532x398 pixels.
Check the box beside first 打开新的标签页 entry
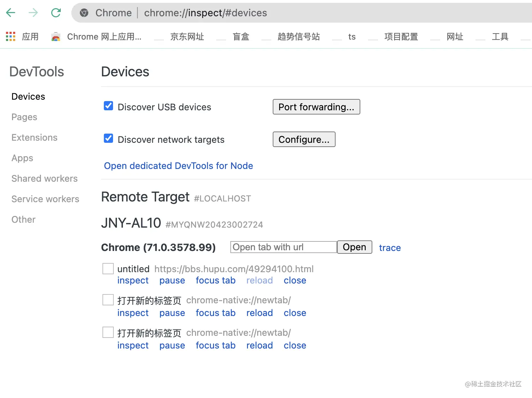pyautogui.click(x=108, y=300)
